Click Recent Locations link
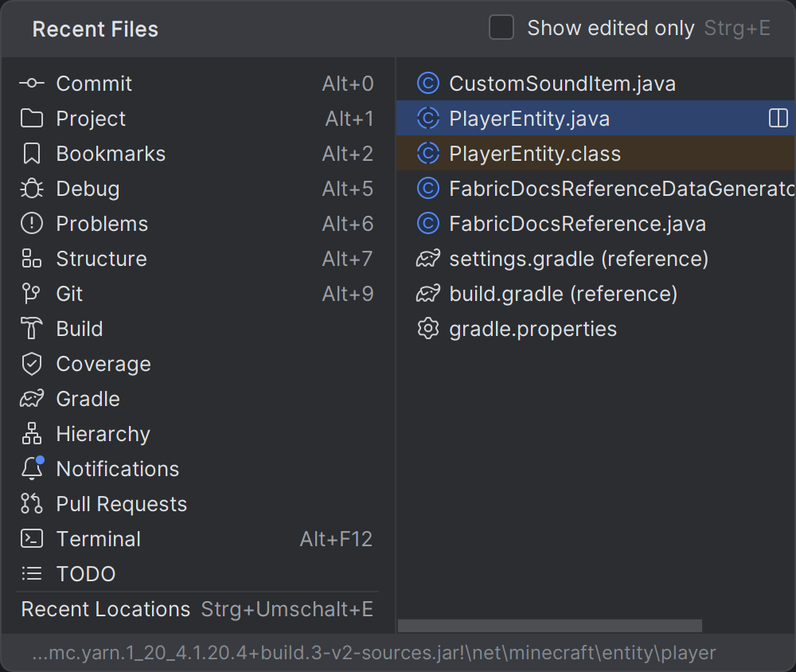The height and width of the screenshot is (672, 796). [106, 609]
